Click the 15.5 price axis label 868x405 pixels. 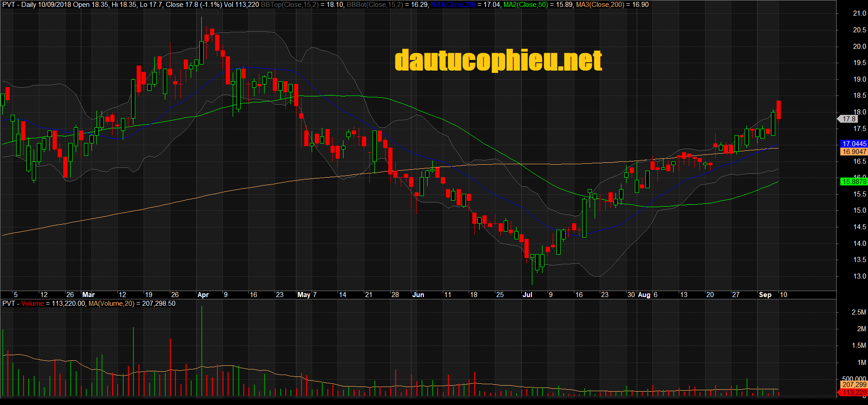point(860,194)
